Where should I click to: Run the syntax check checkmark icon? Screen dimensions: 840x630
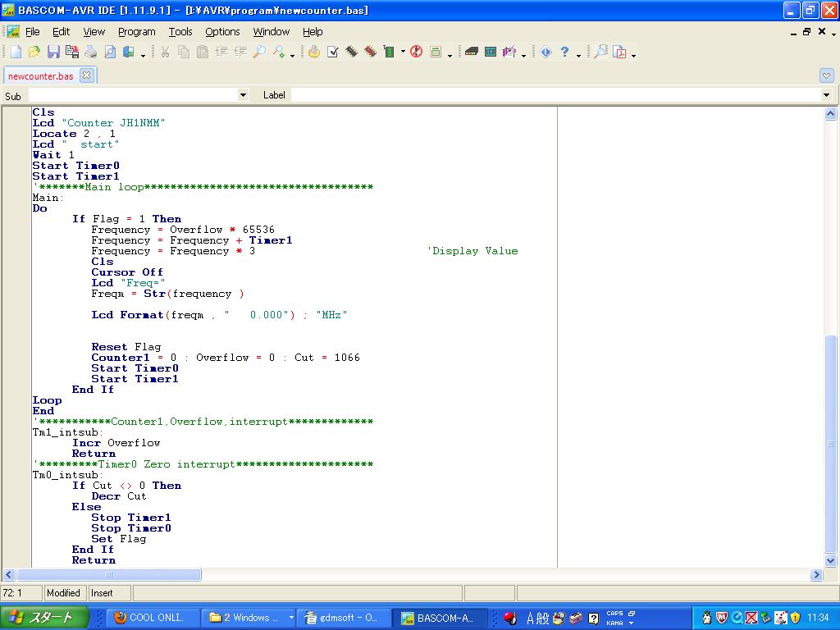tap(333, 52)
